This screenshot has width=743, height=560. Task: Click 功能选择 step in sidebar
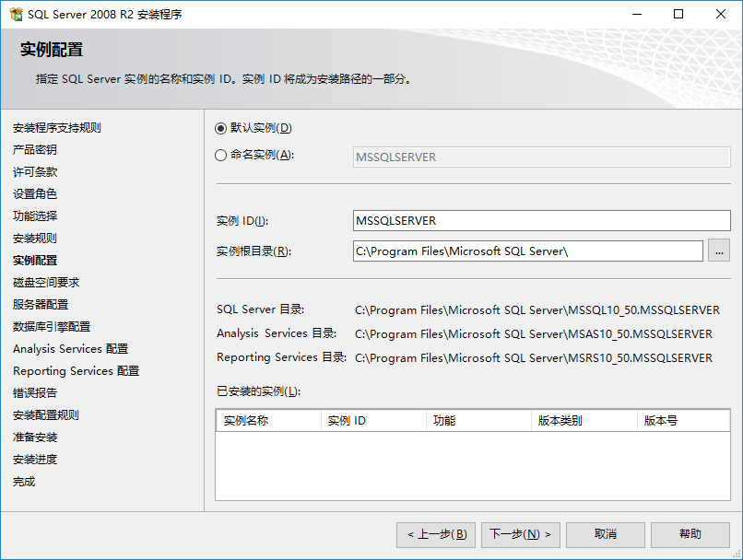35,216
